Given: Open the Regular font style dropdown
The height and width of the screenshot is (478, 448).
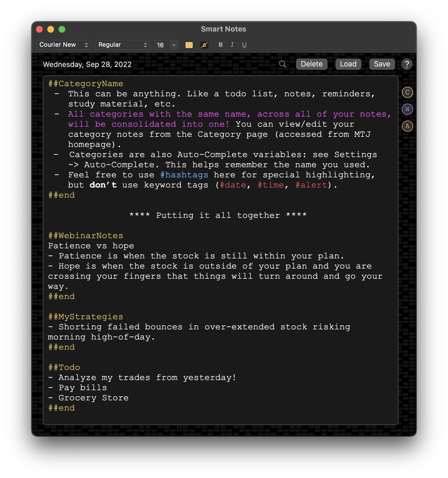Looking at the screenshot, I should [x=122, y=45].
